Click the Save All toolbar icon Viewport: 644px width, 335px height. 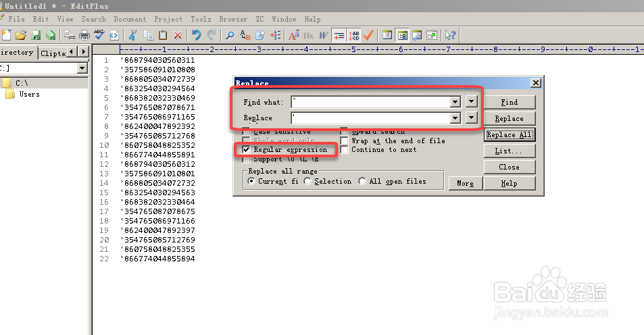51,35
